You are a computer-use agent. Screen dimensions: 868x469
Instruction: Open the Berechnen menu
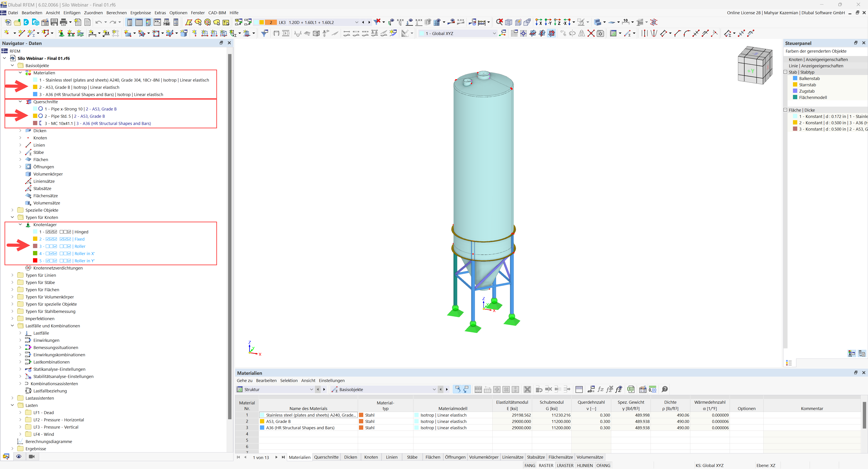point(116,13)
